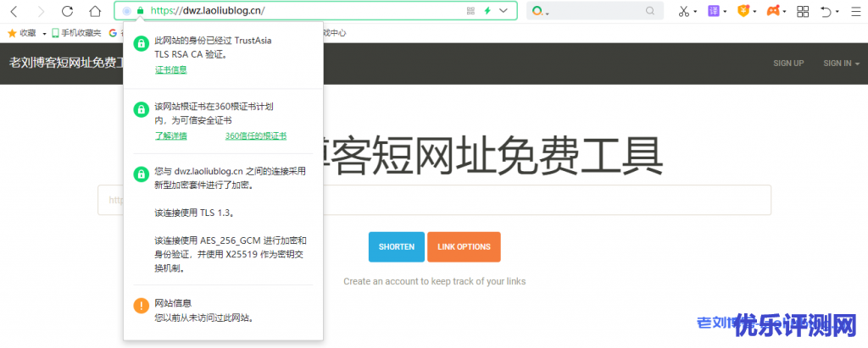Open the 证书信息 certificate link
The image size is (868, 348).
pyautogui.click(x=170, y=69)
